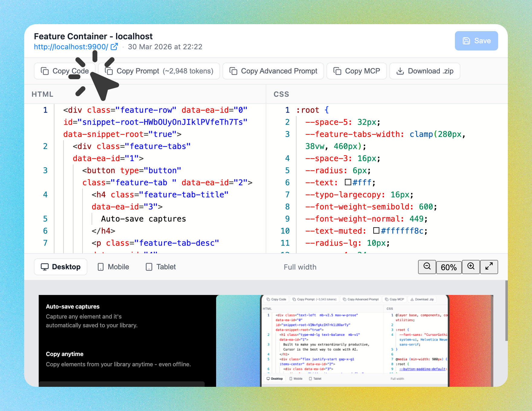
Task: Open the Full width size selector
Action: pos(300,267)
